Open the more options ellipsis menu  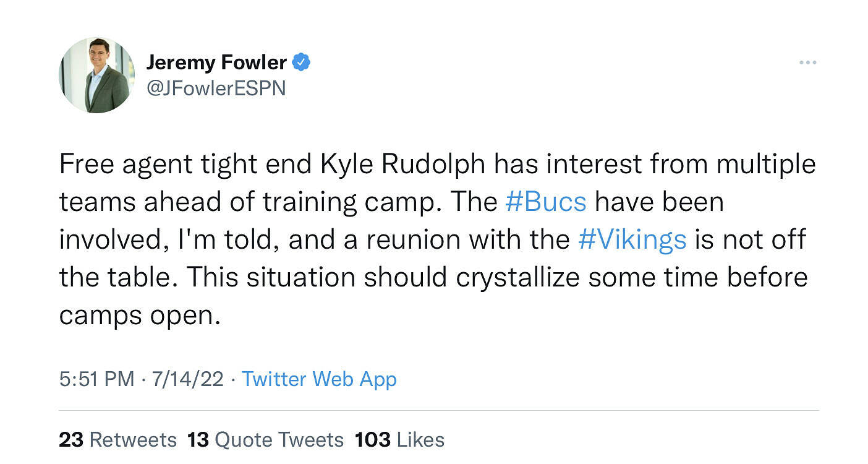point(807,62)
